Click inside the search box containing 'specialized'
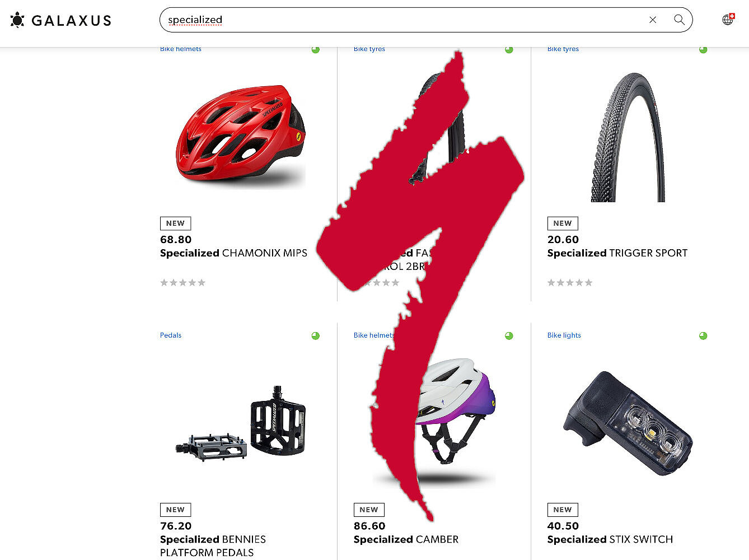The width and height of the screenshot is (749, 560). point(403,20)
